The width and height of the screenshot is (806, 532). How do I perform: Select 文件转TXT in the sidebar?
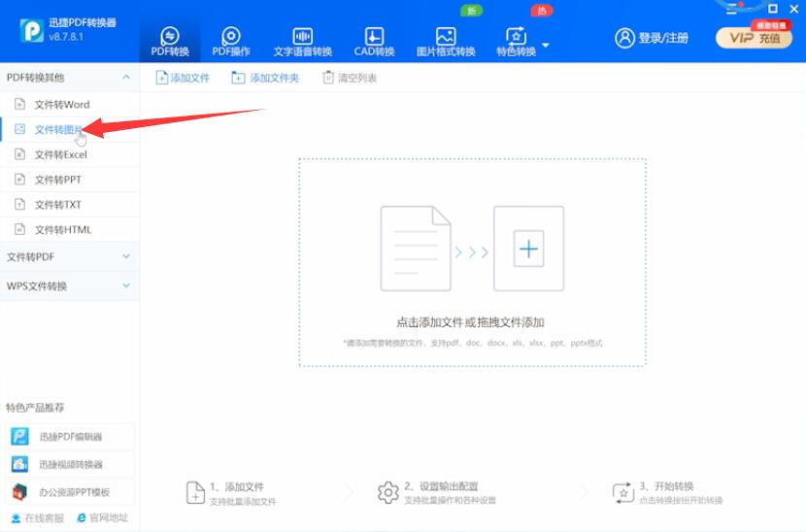tap(69, 205)
